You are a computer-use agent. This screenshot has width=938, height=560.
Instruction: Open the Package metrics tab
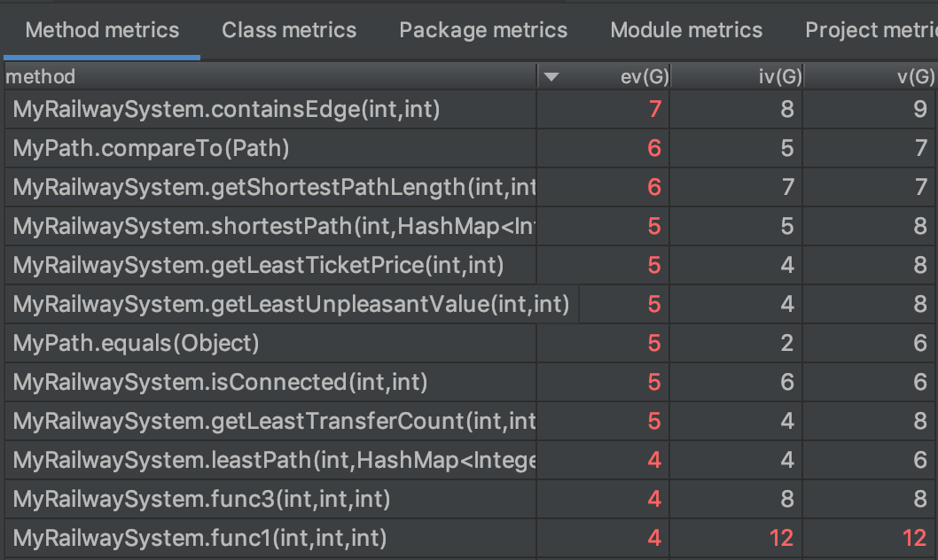pos(483,30)
